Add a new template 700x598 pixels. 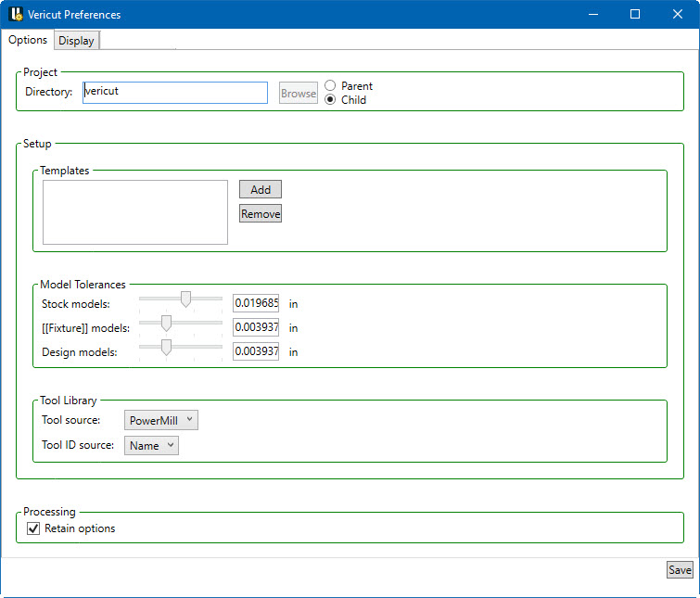tap(261, 189)
